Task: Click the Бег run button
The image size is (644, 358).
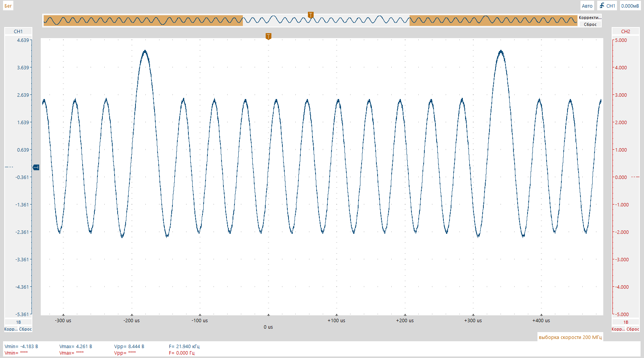Action: pos(8,6)
